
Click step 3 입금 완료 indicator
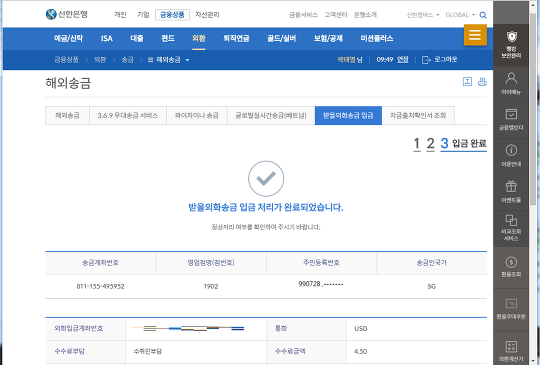[464, 144]
